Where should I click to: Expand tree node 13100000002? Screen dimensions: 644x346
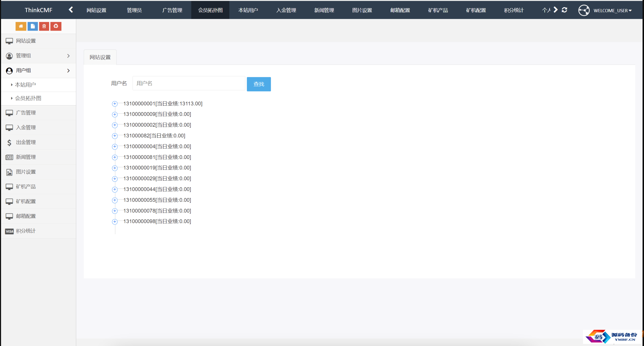point(115,125)
